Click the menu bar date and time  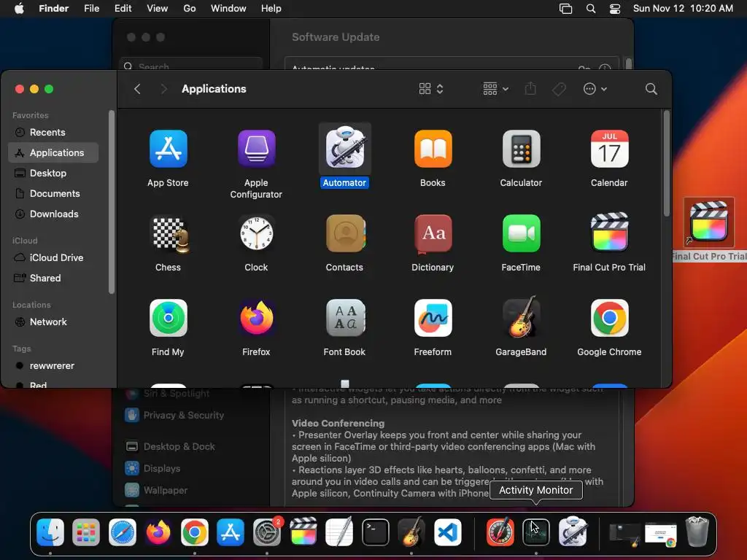[683, 9]
